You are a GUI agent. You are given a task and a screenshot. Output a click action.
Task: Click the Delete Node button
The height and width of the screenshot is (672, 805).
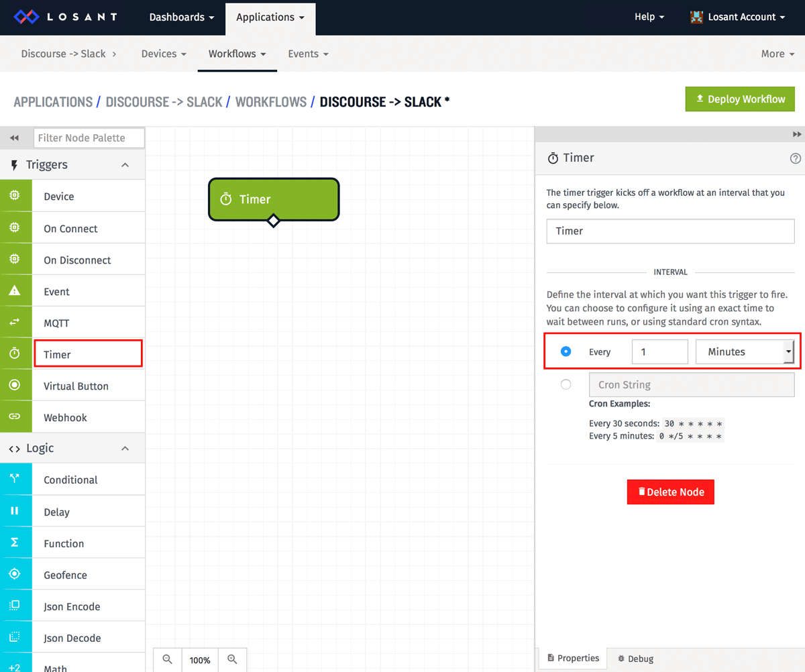(670, 492)
